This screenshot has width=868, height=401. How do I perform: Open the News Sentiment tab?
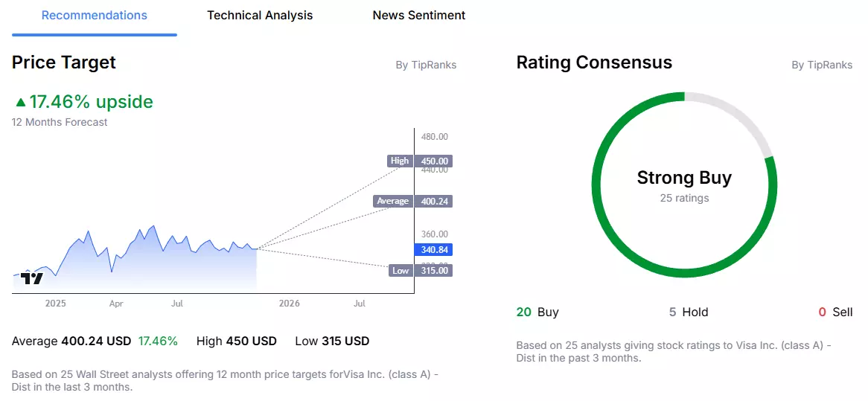(419, 16)
